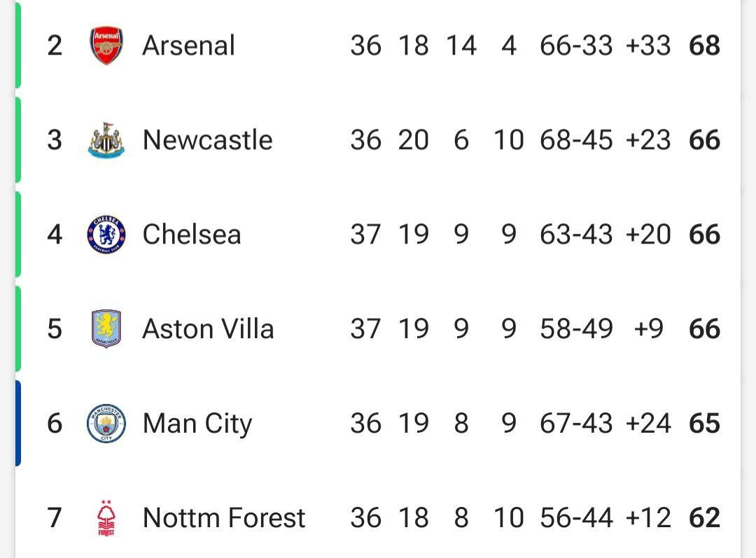Click Chelsea's +20 goal difference
Viewport: 756px width, 558px height.
point(648,235)
